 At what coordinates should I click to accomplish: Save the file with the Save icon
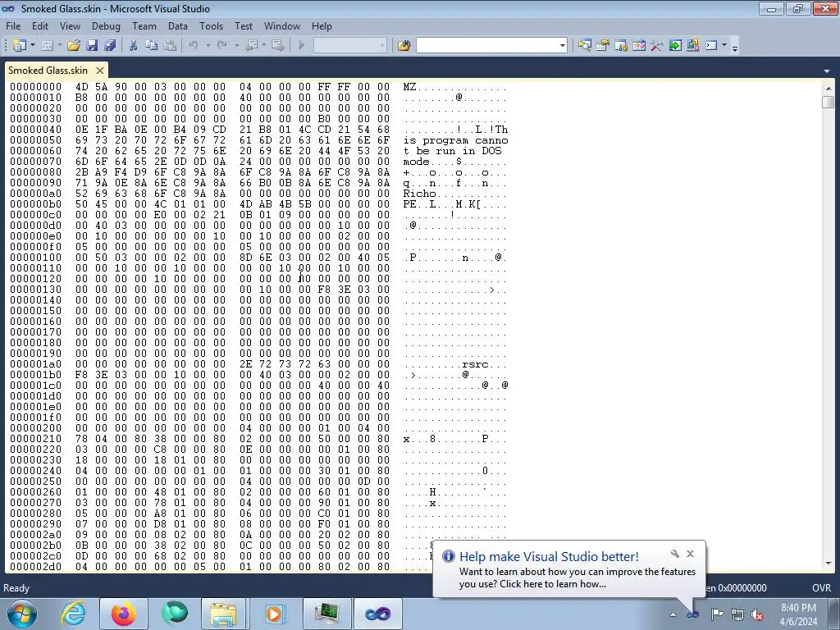tap(92, 46)
